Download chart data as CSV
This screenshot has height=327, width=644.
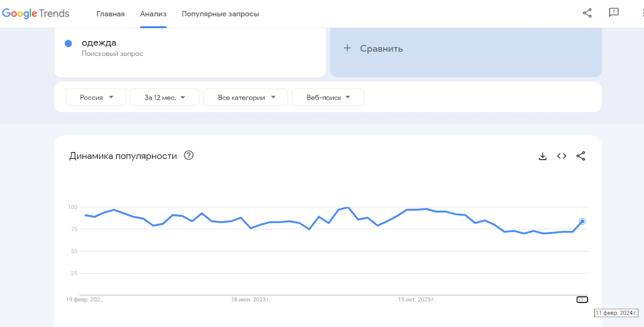click(543, 156)
